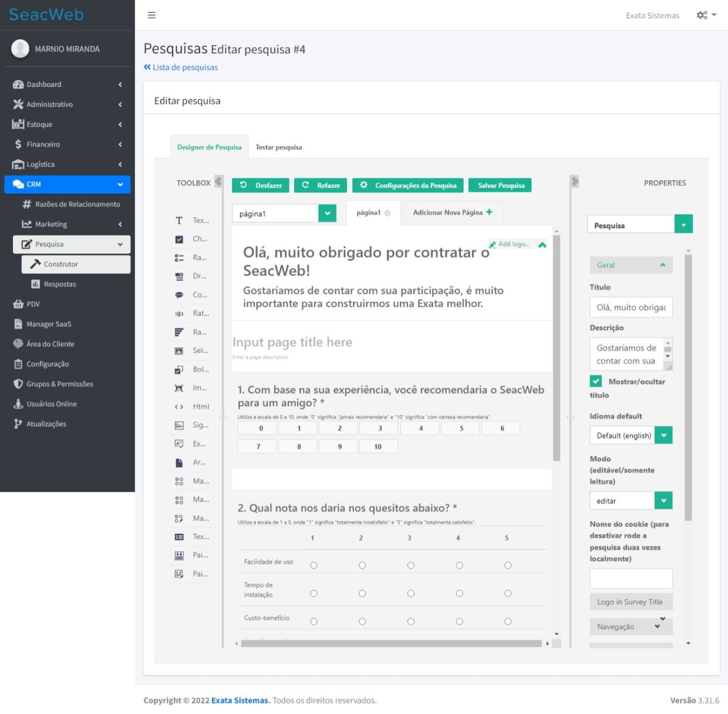Select rating 5 for Facilidade de uso
The height and width of the screenshot is (714, 728).
pyautogui.click(x=508, y=566)
